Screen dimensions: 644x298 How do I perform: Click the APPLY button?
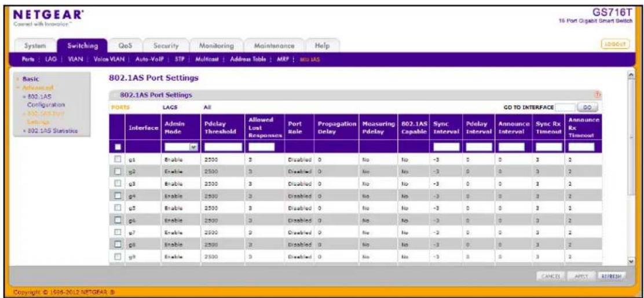pyautogui.click(x=581, y=275)
